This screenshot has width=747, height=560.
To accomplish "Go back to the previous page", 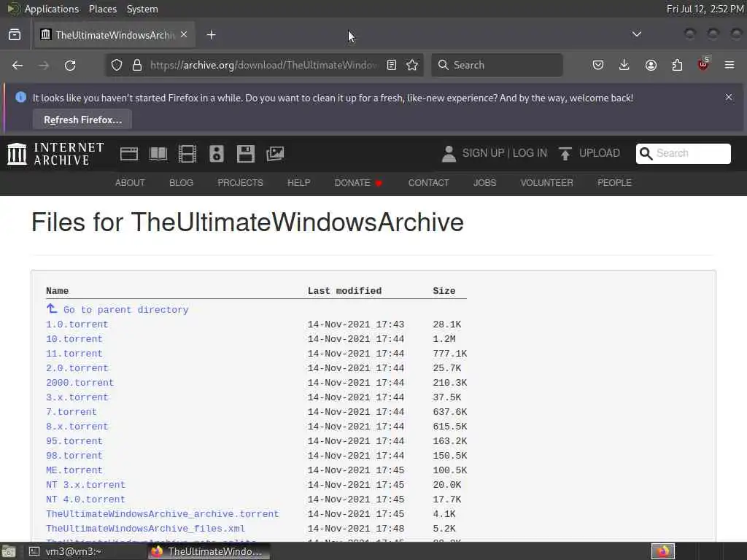I will (18, 65).
